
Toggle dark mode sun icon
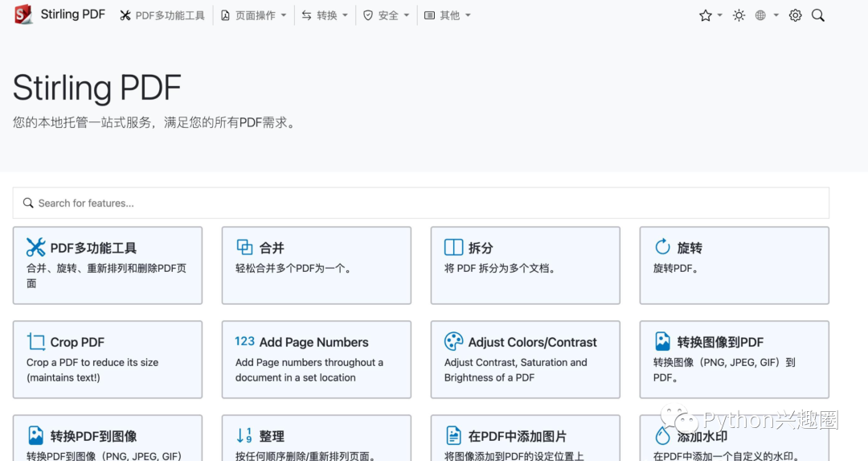(x=739, y=15)
